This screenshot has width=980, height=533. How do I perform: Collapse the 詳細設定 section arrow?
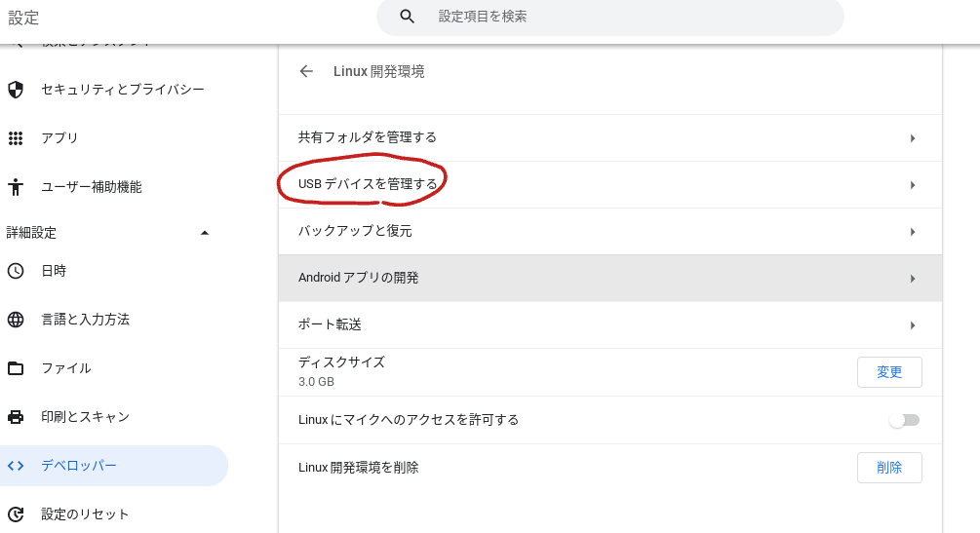coord(205,233)
